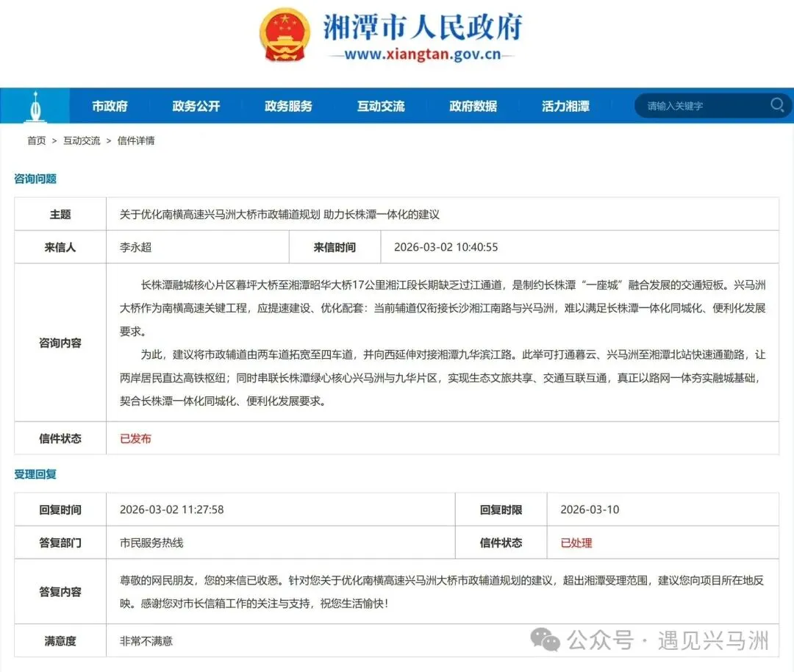
Task: Open the 活力湘潭 menu
Action: (565, 106)
